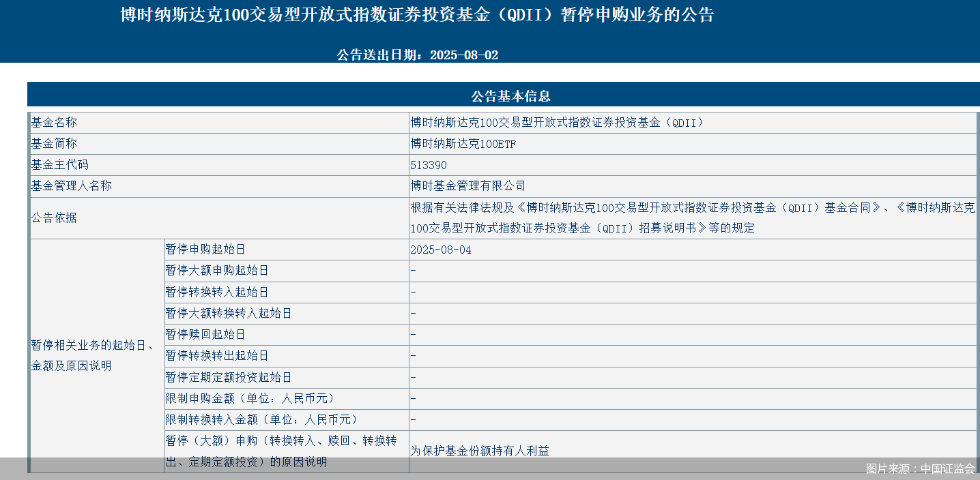
Task: Click the legal basis description text
Action: 692,218
